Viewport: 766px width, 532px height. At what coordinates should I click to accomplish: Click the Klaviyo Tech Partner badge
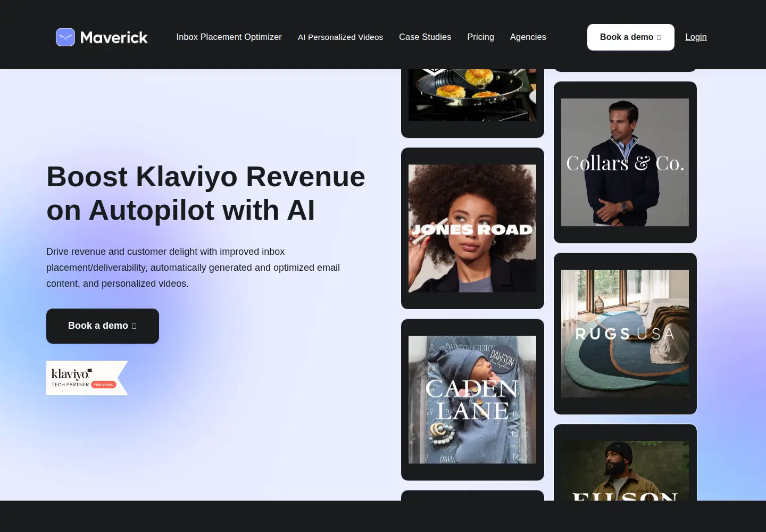pos(87,378)
